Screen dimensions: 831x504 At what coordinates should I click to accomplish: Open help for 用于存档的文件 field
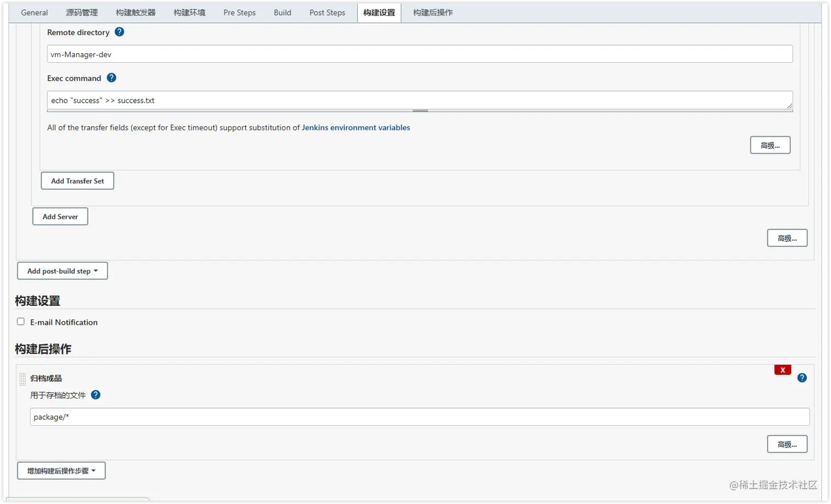[96, 395]
